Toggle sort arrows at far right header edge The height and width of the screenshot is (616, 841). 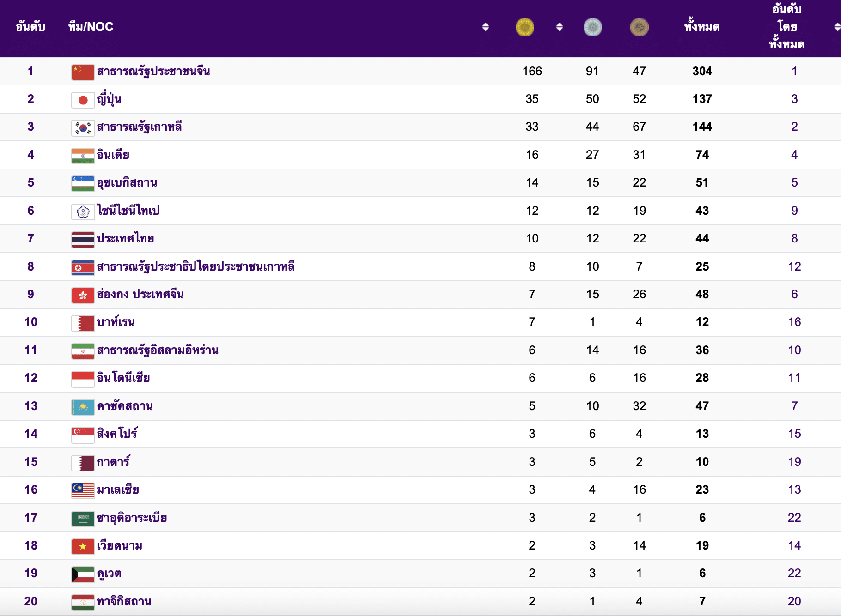tap(837, 27)
